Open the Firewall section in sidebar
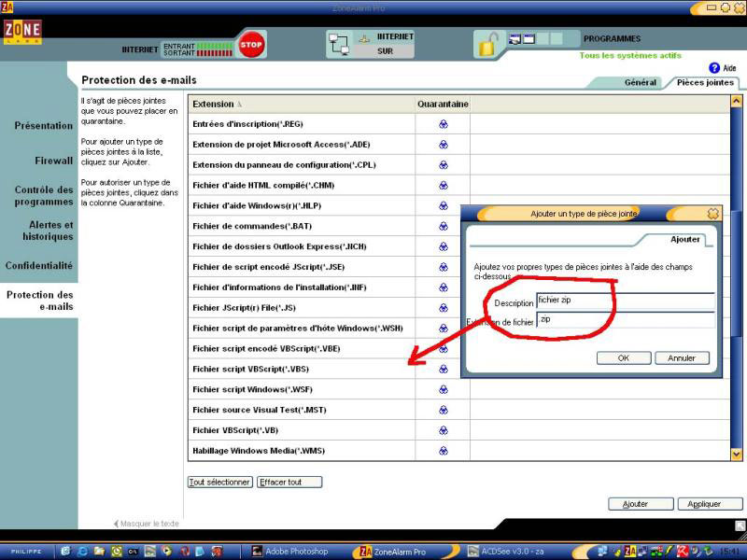747x560 pixels. 53,161
